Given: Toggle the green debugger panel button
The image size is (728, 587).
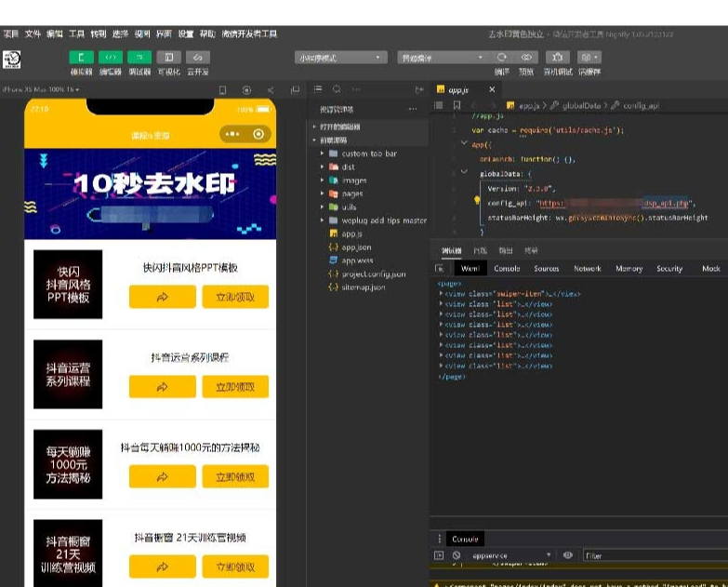Looking at the screenshot, I should (139, 57).
